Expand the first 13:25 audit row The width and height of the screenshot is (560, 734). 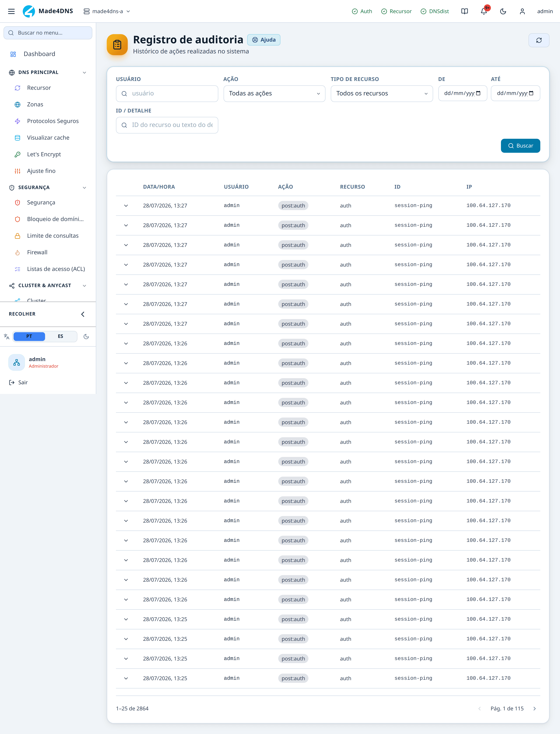(x=126, y=619)
